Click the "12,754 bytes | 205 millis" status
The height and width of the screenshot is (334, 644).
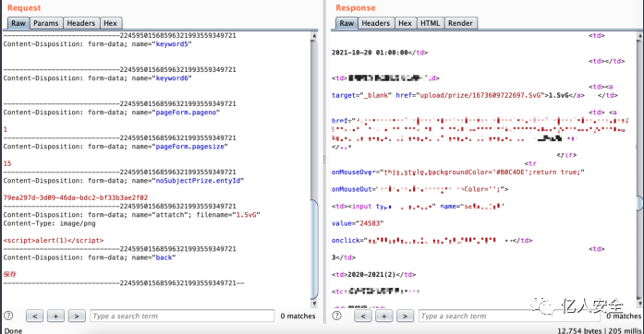point(600,330)
